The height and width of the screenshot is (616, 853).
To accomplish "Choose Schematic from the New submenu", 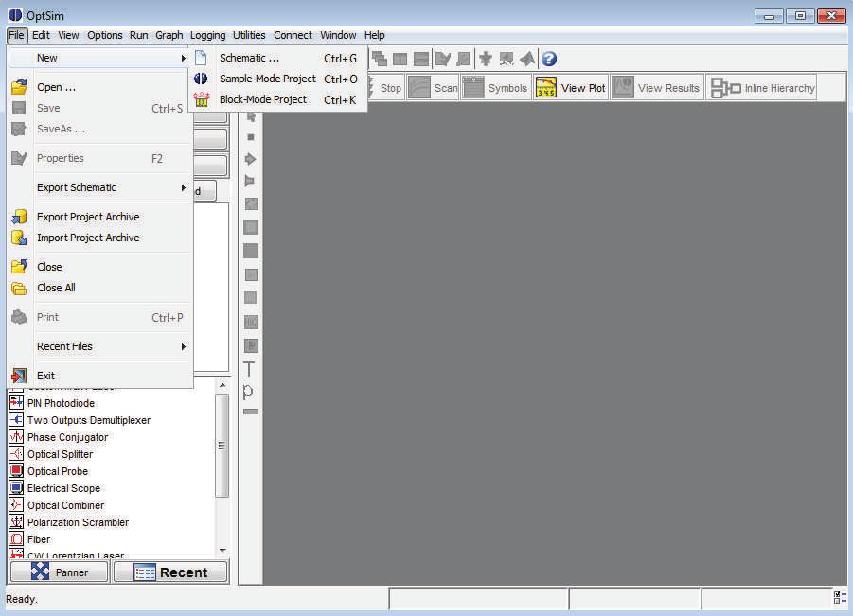I will (x=277, y=58).
